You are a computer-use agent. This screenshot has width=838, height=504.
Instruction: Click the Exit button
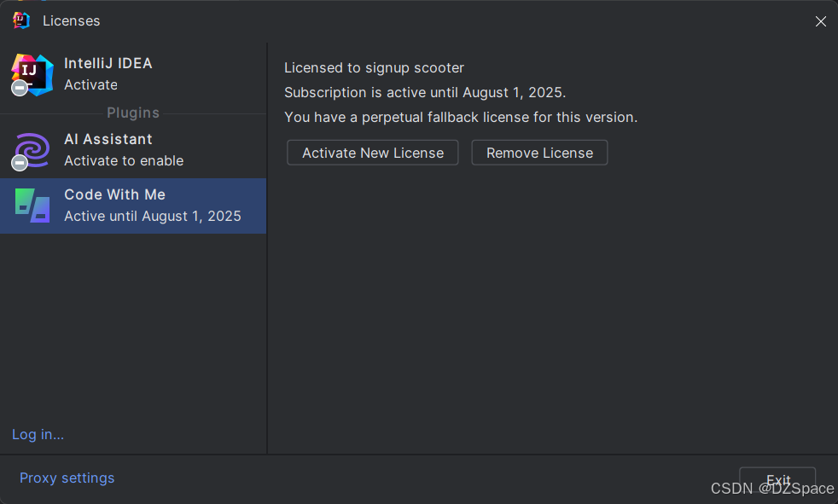[x=777, y=479]
